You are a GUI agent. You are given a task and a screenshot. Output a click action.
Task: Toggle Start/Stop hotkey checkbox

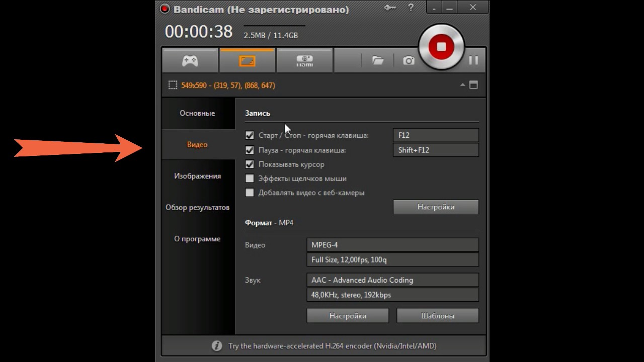point(250,135)
